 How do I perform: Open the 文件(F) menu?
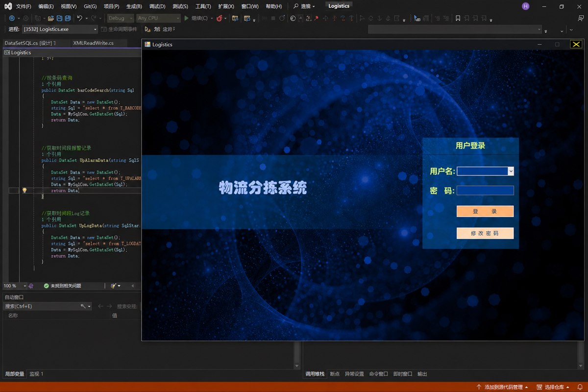pos(24,6)
